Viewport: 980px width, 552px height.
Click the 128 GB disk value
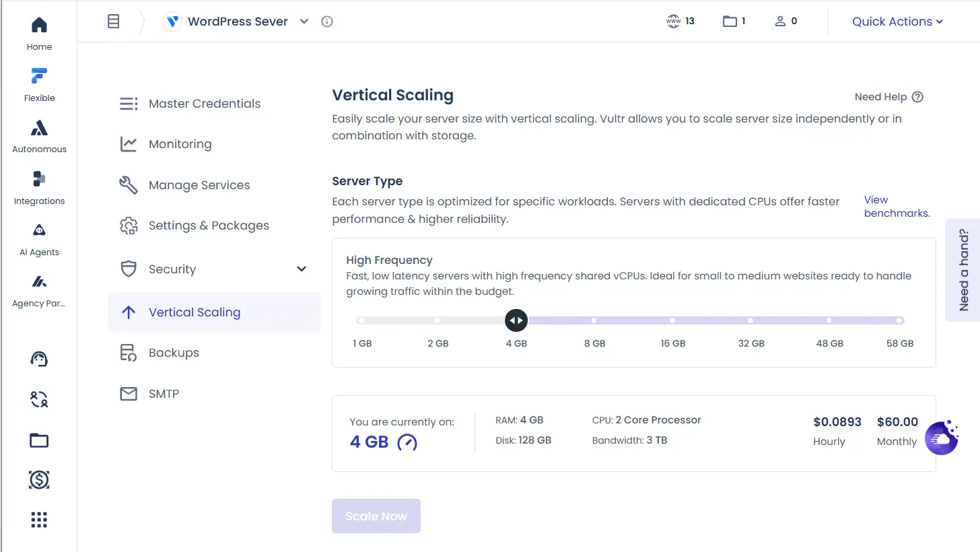pyautogui.click(x=534, y=440)
